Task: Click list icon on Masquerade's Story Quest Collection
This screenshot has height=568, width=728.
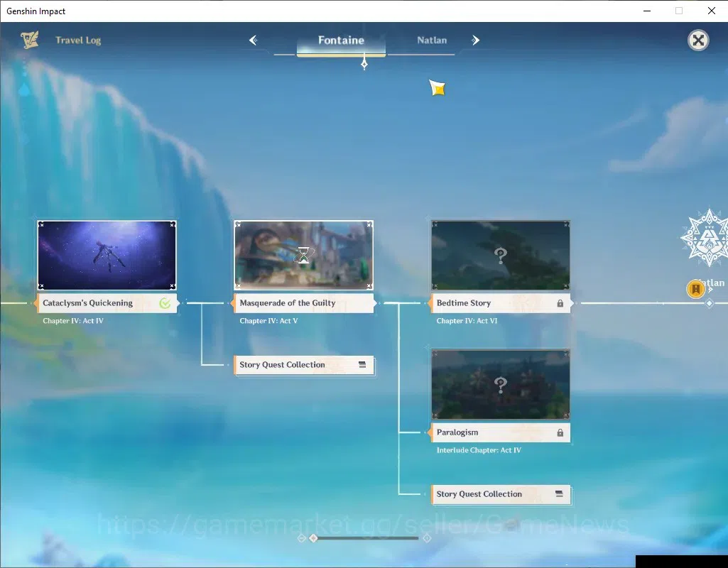Action: tap(362, 365)
